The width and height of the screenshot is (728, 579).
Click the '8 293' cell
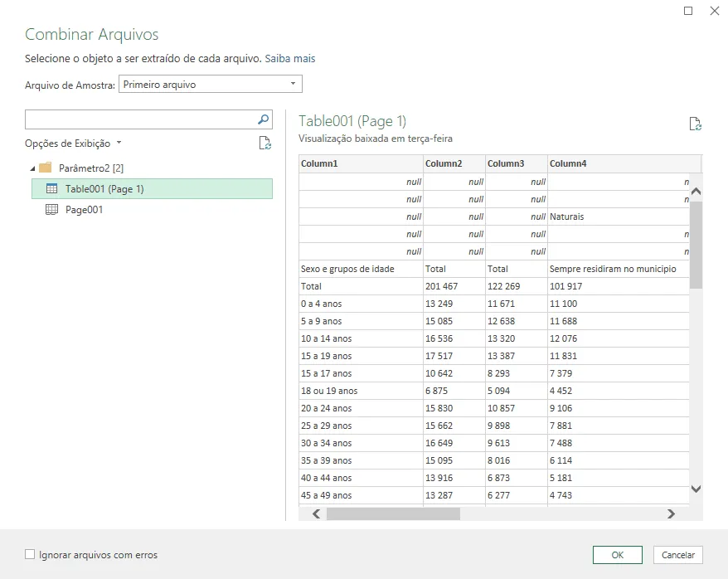(517, 373)
